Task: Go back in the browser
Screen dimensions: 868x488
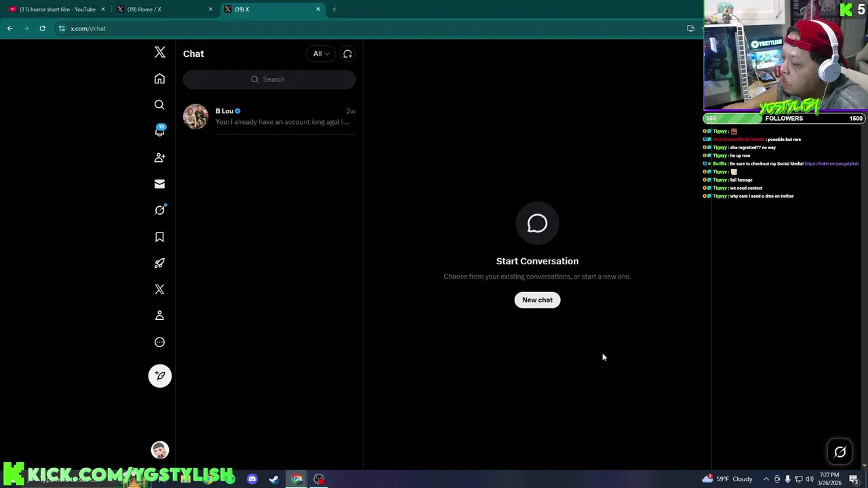Action: click(10, 28)
